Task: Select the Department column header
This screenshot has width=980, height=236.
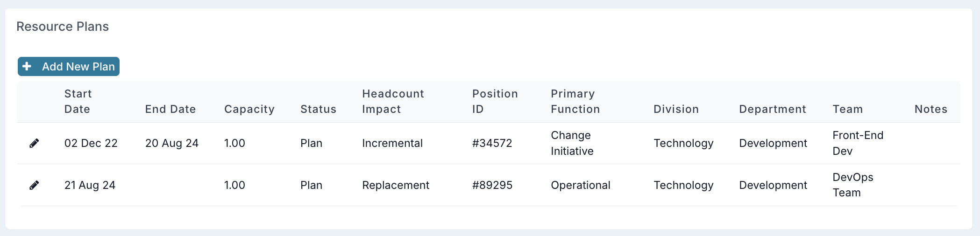Action: coord(773,109)
